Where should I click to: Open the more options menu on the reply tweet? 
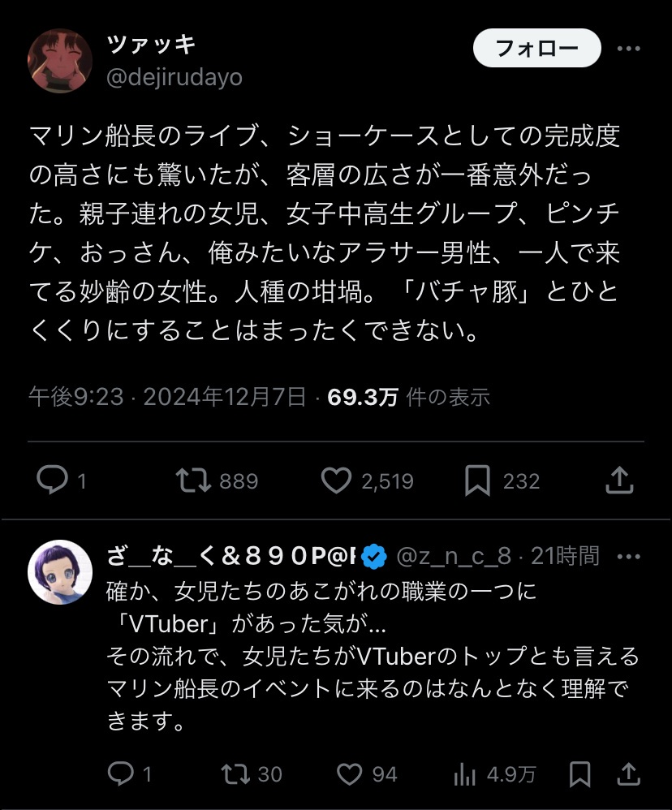pos(629,556)
